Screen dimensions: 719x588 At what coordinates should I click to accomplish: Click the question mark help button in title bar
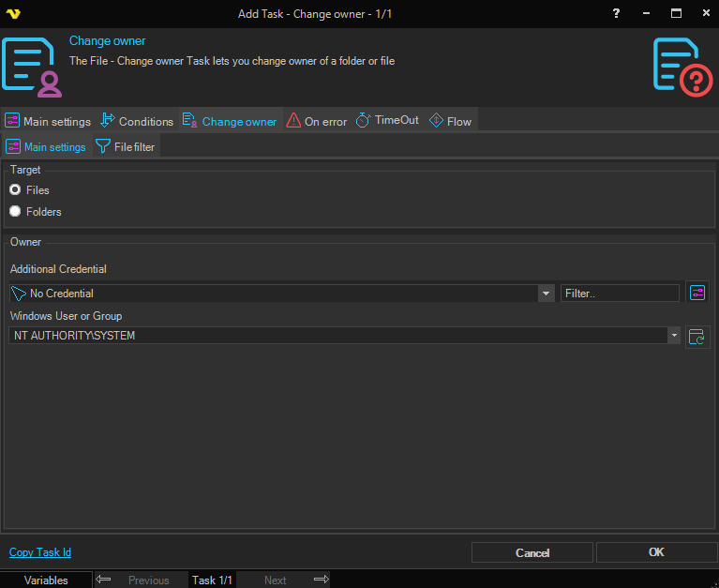pyautogui.click(x=616, y=13)
